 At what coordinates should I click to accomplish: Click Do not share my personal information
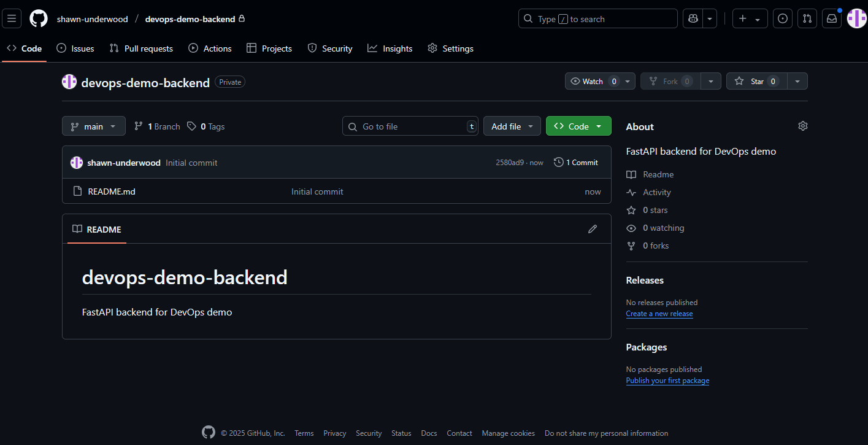coord(606,433)
